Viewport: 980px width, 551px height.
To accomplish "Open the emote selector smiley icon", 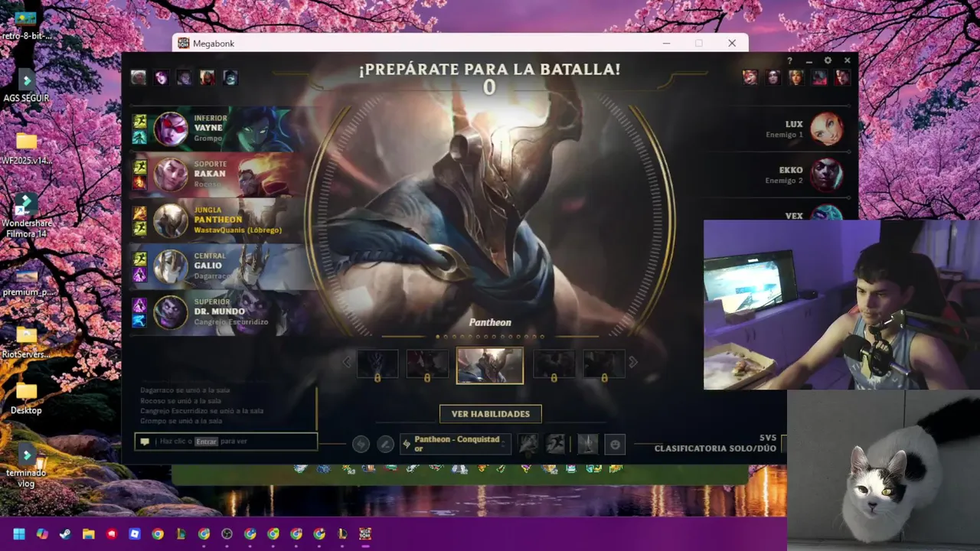I will [x=615, y=444].
